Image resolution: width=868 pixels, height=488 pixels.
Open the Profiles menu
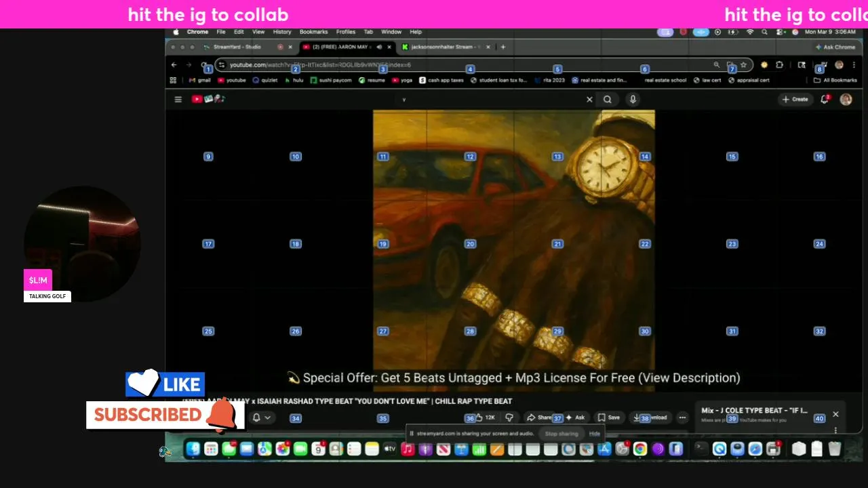[x=346, y=32]
